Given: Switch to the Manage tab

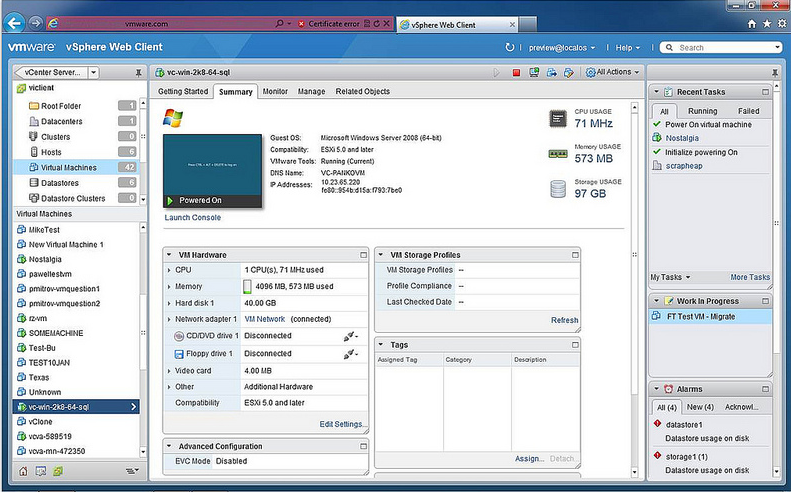Looking at the screenshot, I should (x=311, y=92).
